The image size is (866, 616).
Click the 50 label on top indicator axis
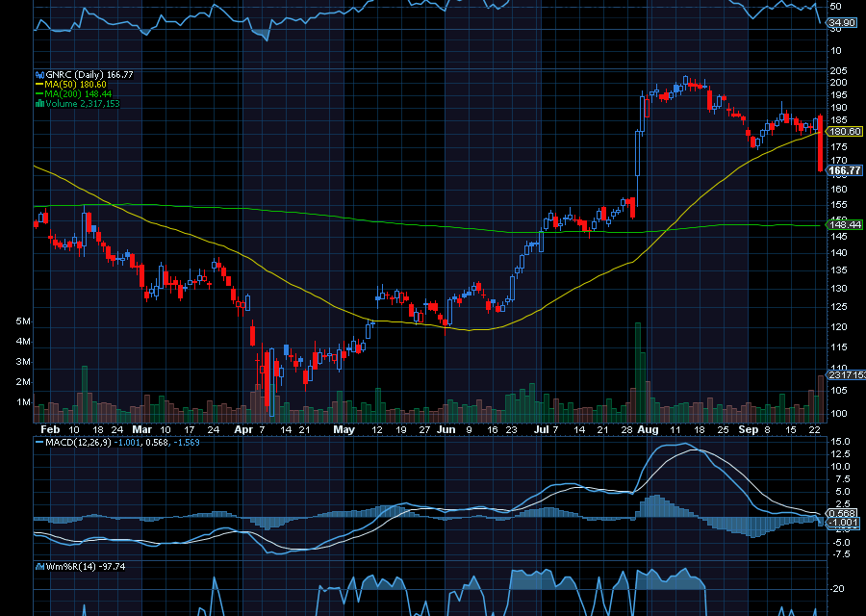click(835, 6)
